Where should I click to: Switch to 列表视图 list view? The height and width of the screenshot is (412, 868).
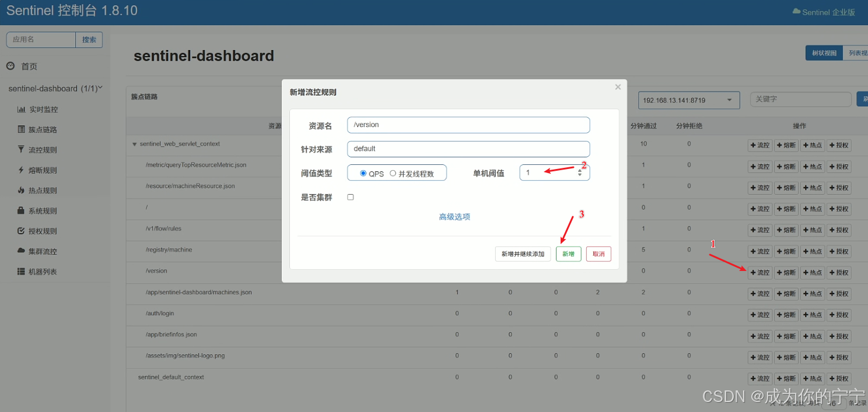point(856,53)
